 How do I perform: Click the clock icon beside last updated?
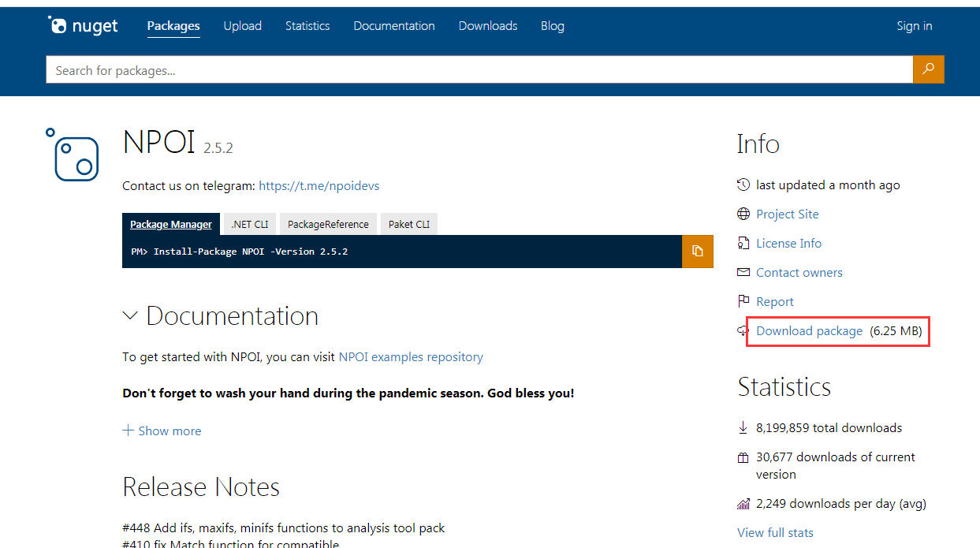(742, 185)
